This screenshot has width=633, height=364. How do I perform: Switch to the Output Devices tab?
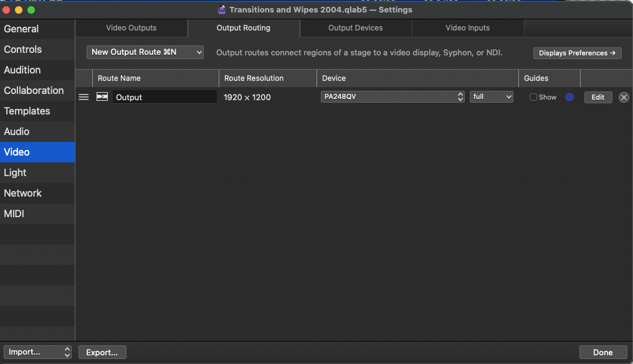(x=355, y=28)
